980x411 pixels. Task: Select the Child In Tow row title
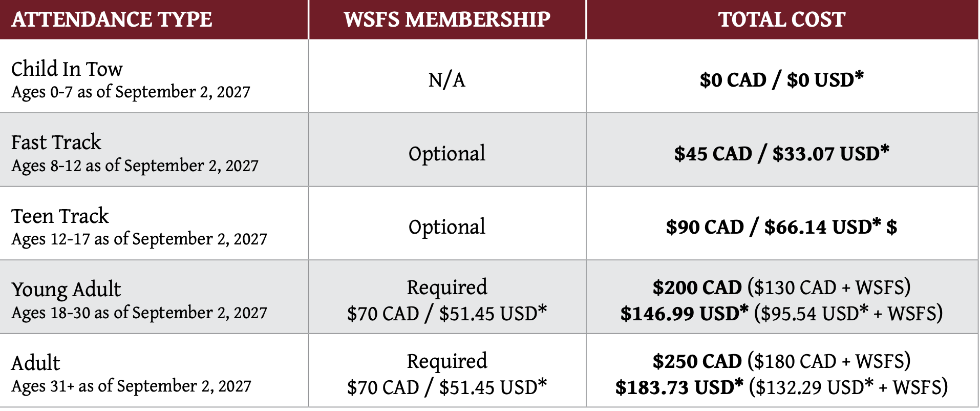coord(67,69)
